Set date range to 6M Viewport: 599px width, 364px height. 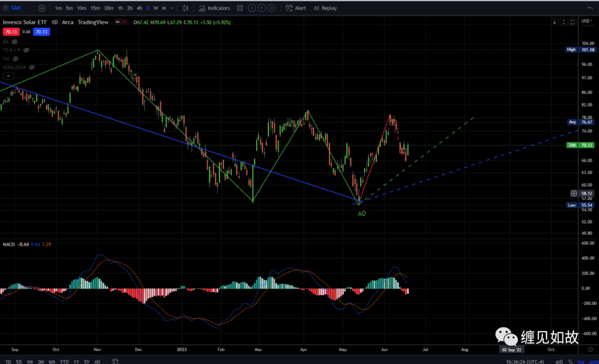(52, 361)
